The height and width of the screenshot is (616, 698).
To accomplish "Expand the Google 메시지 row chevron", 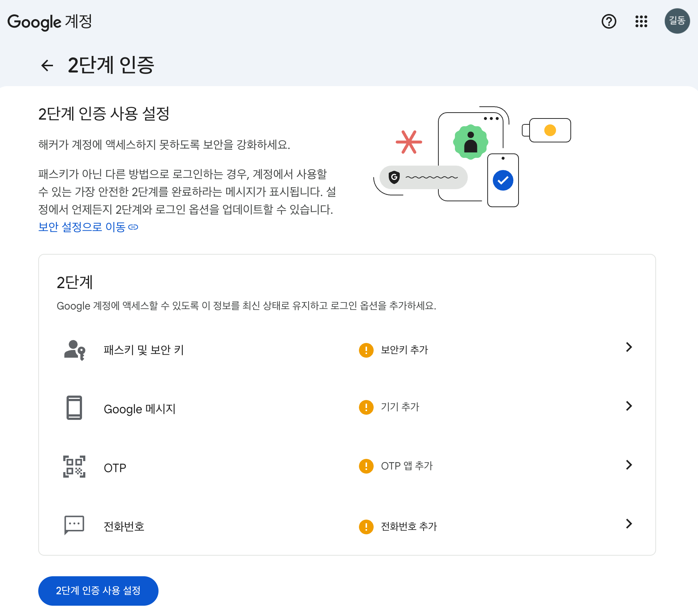I will pyautogui.click(x=629, y=406).
